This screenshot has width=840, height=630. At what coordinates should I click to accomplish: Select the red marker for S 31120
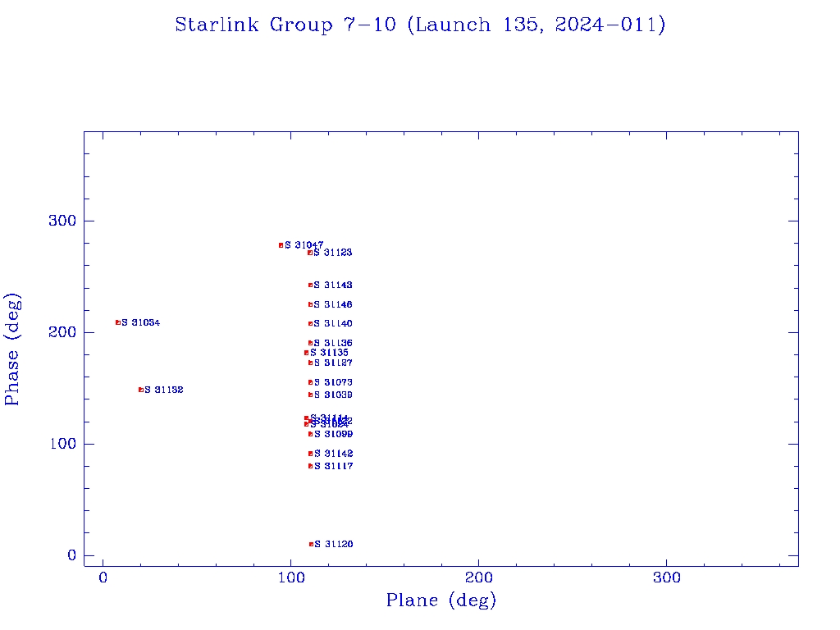311,544
